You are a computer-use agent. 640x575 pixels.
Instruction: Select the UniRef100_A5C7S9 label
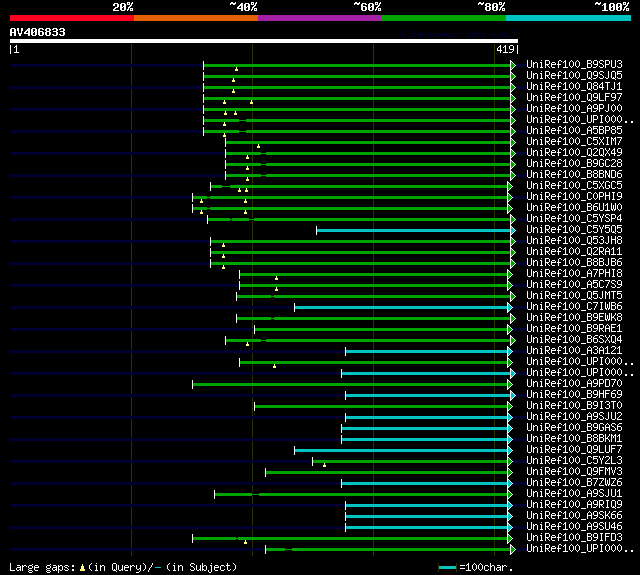pos(574,284)
